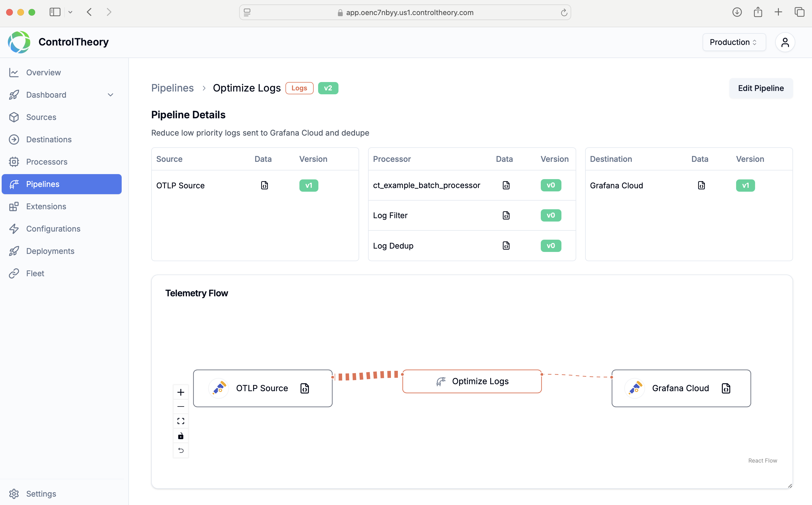Click the user profile avatar icon
The image size is (812, 505).
pos(785,42)
